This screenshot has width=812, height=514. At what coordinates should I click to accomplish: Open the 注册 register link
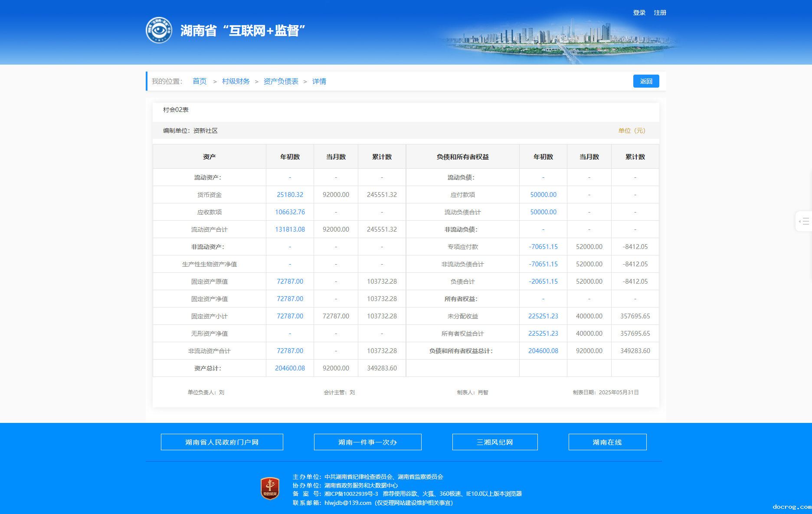coord(660,13)
